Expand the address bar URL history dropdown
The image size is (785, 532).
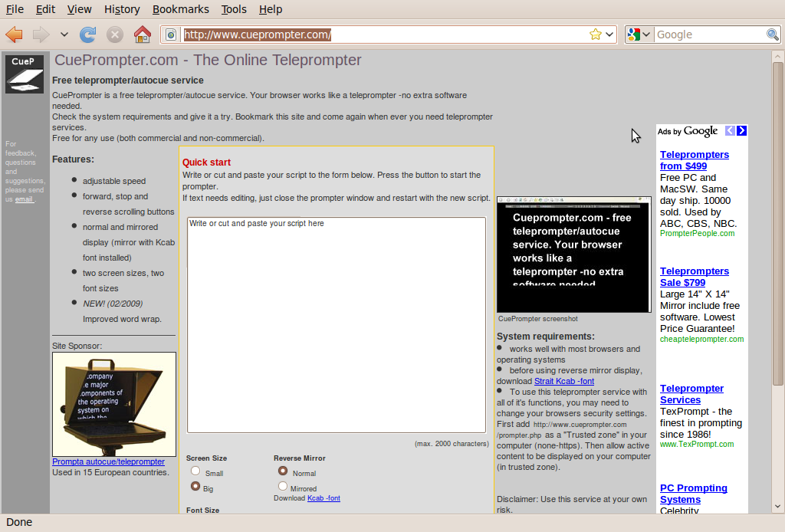click(609, 34)
